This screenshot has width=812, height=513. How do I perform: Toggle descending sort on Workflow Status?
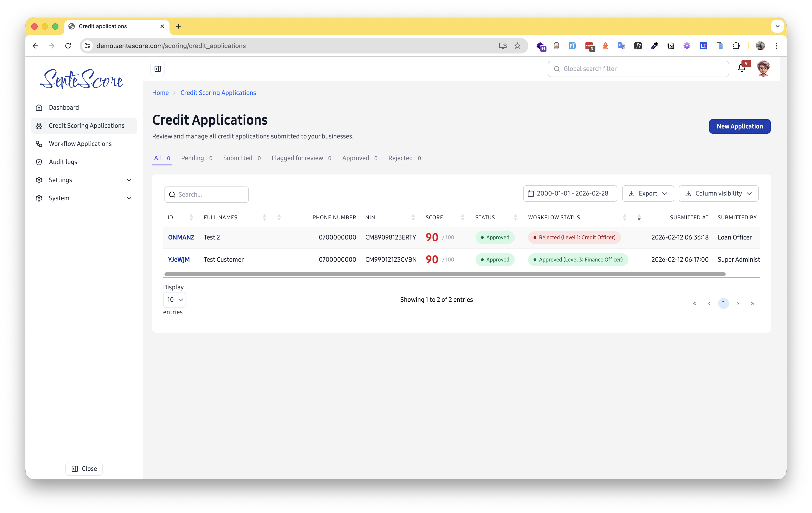point(639,219)
